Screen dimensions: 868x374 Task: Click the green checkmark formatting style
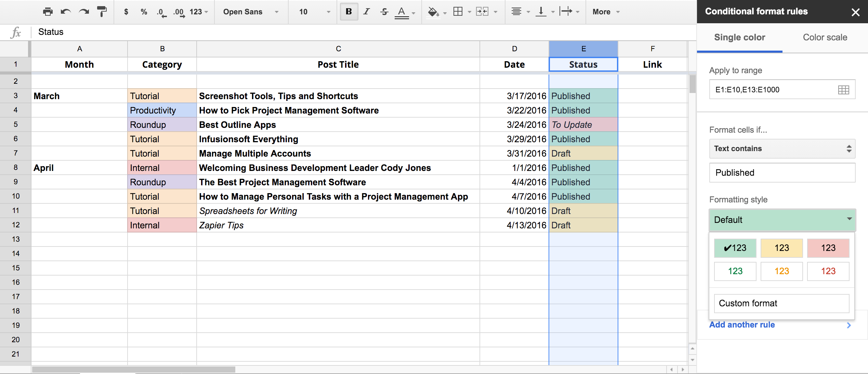pyautogui.click(x=735, y=247)
